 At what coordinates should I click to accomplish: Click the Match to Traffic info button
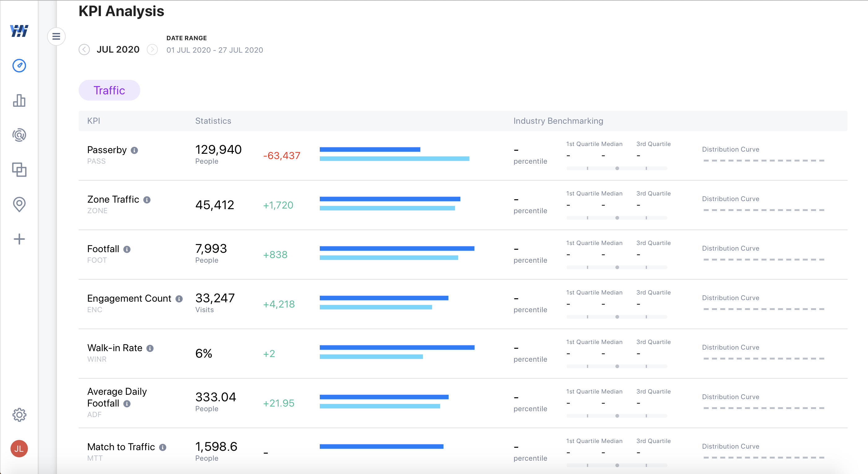(x=163, y=447)
